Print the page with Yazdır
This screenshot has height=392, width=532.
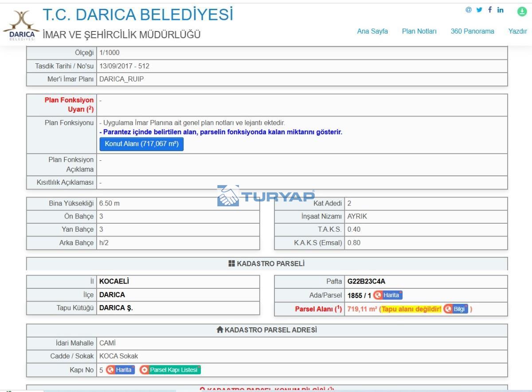[x=517, y=31]
